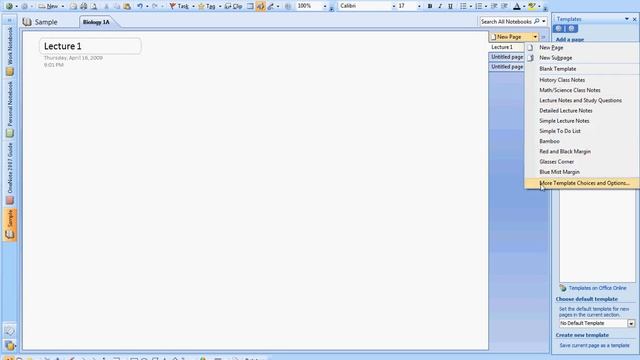Toggle Underline formatting
Image resolution: width=640 pixels, height=360 pixels.
pyautogui.click(x=450, y=6)
